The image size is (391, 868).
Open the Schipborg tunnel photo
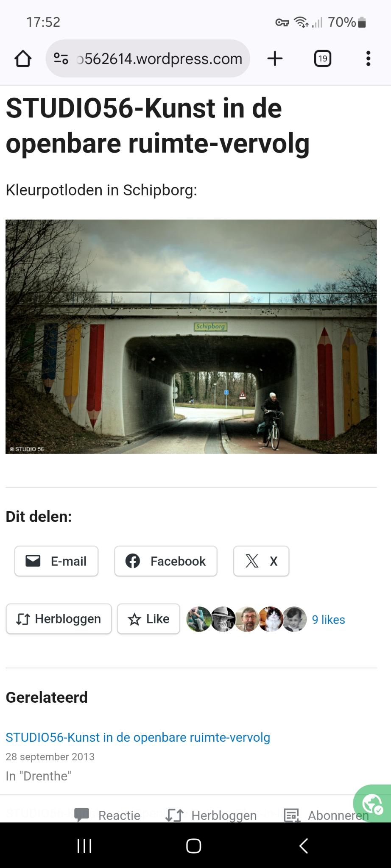coord(191,337)
